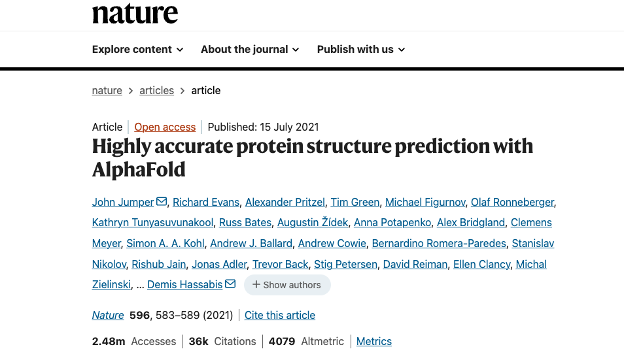This screenshot has width=624, height=364.
Task: Open author Richard Evans profile
Action: pyautogui.click(x=205, y=202)
